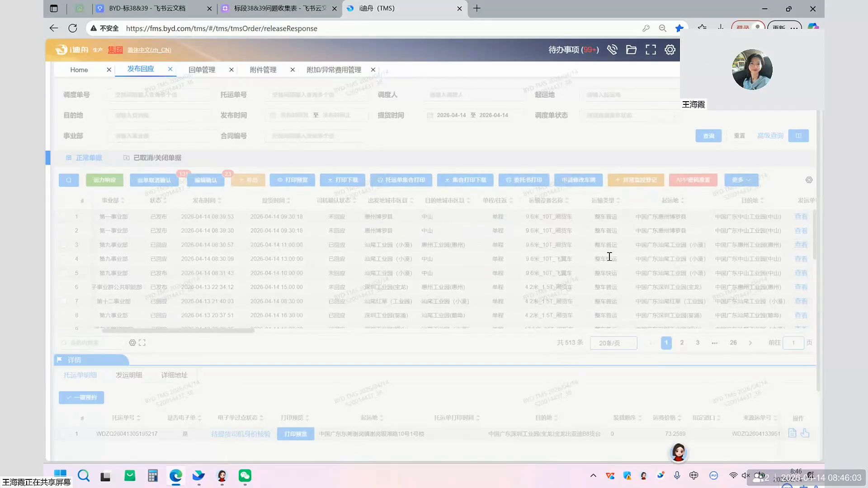Screen dimensions: 868x488
Task: Open the 调度单状态 dropdown
Action: point(631,115)
